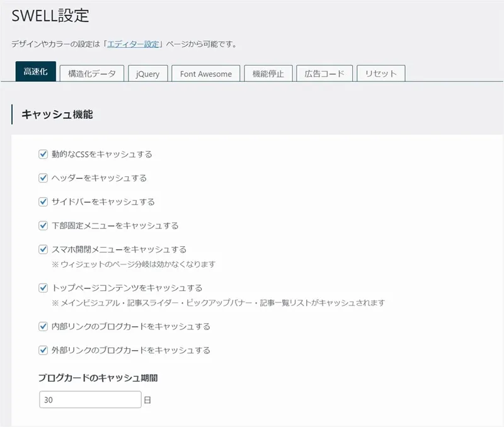Open the リセット tab

(x=381, y=74)
